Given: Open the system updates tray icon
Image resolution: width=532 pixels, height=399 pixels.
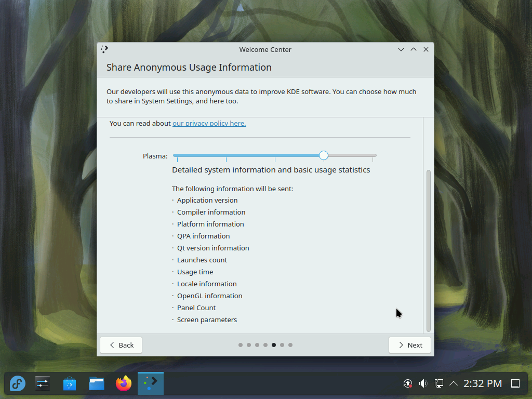Looking at the screenshot, I should [x=407, y=383].
